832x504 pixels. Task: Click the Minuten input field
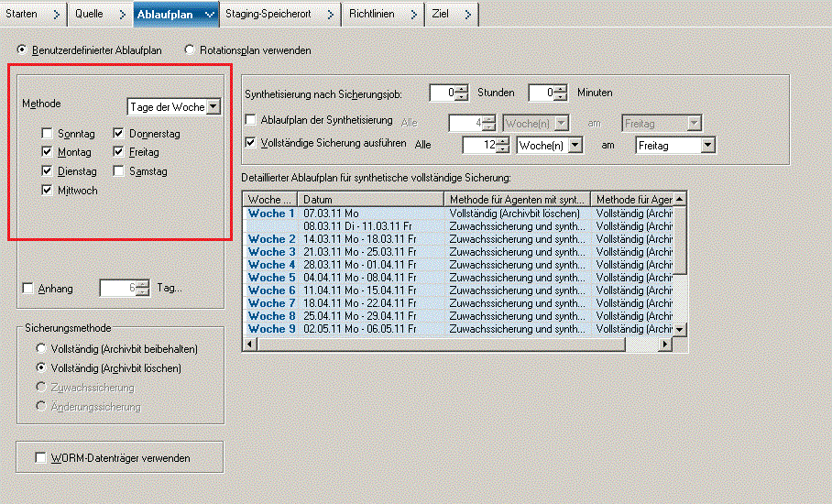542,93
